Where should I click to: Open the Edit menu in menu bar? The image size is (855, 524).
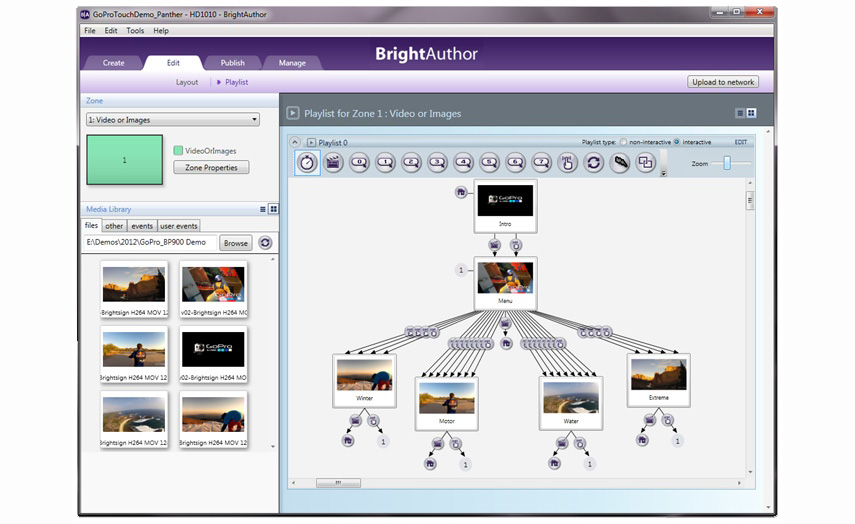(x=111, y=31)
